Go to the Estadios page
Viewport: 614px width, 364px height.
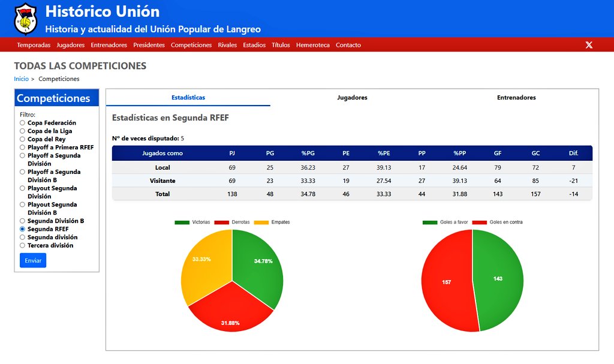(x=254, y=45)
